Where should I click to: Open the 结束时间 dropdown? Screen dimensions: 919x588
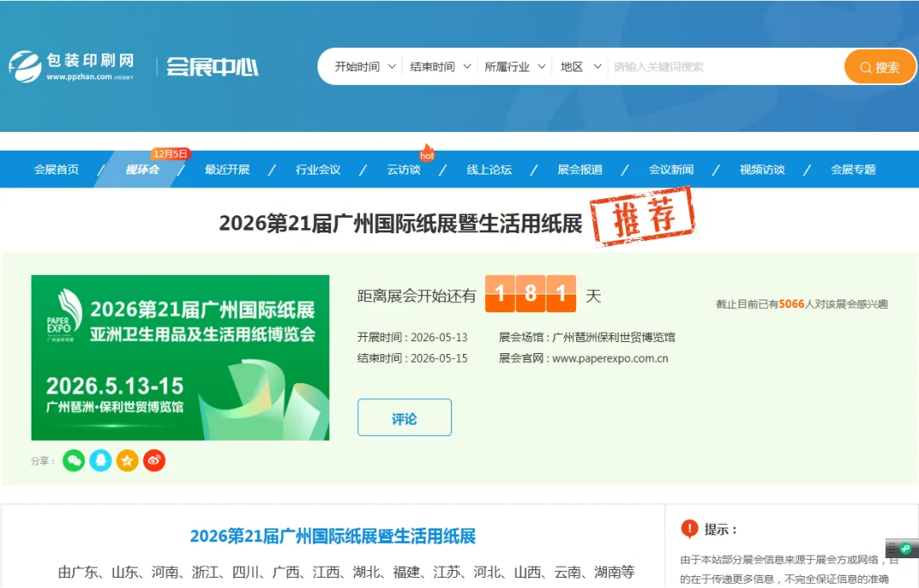[x=440, y=67]
